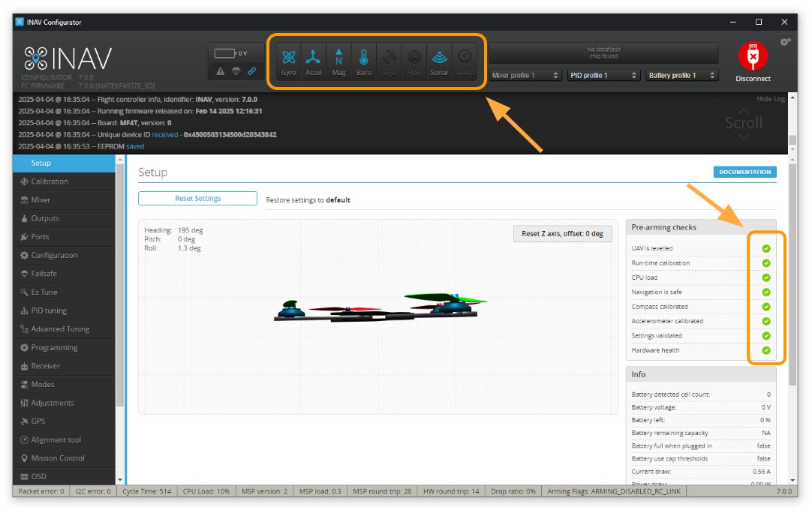The width and height of the screenshot is (812, 513).
Task: Click the Gyro sensor status icon
Action: 288,57
